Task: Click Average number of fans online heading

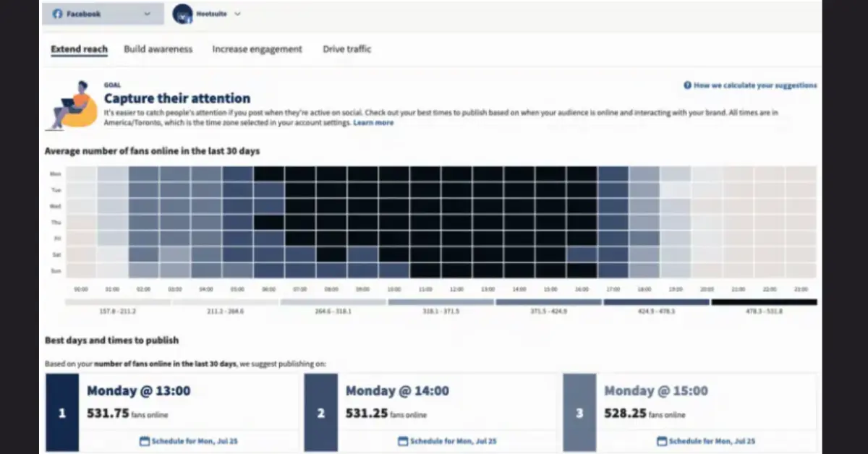Action: click(x=153, y=151)
